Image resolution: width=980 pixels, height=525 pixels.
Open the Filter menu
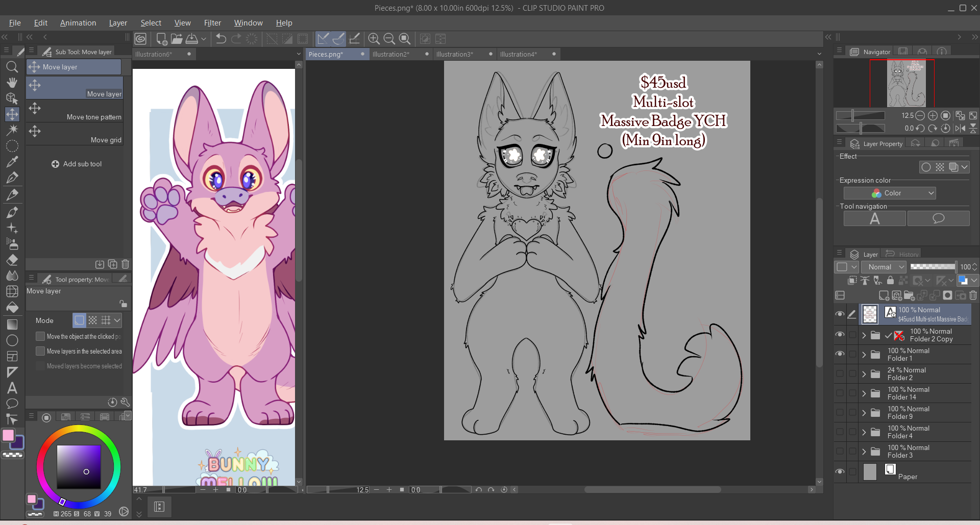coord(212,23)
